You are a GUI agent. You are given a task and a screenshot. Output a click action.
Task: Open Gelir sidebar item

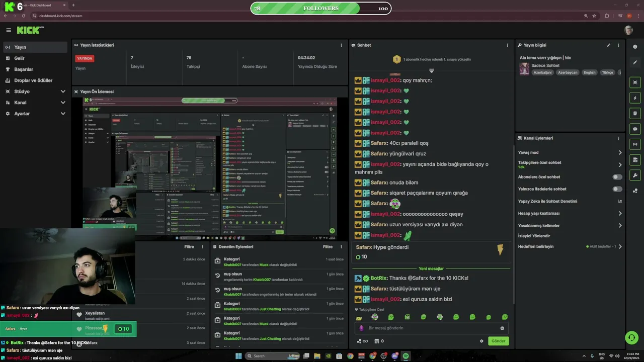point(34,58)
